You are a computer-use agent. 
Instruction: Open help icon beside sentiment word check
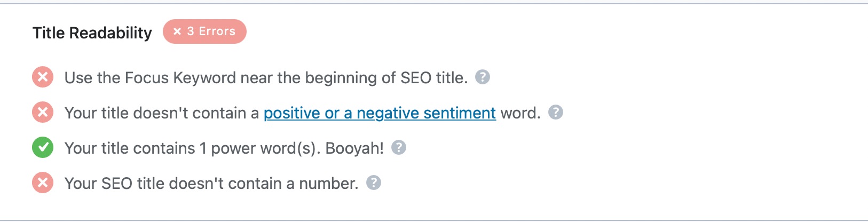(x=556, y=112)
